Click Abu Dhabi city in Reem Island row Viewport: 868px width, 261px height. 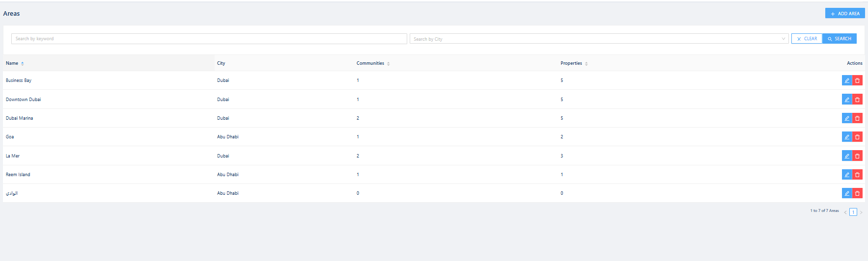(x=228, y=175)
